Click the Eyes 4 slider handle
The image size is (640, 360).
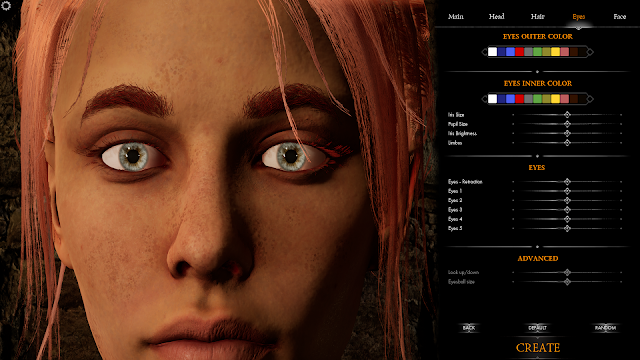[567, 219]
